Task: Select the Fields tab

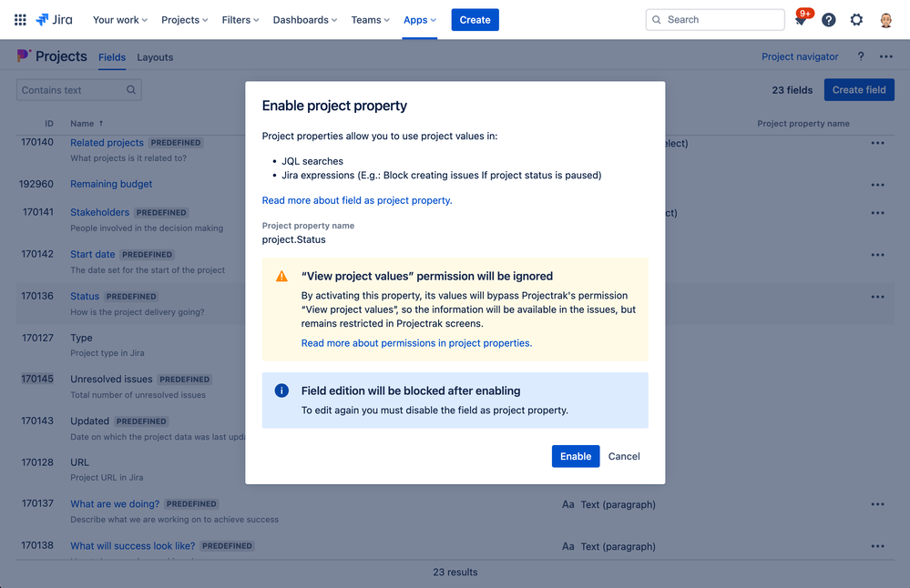Action: (111, 56)
